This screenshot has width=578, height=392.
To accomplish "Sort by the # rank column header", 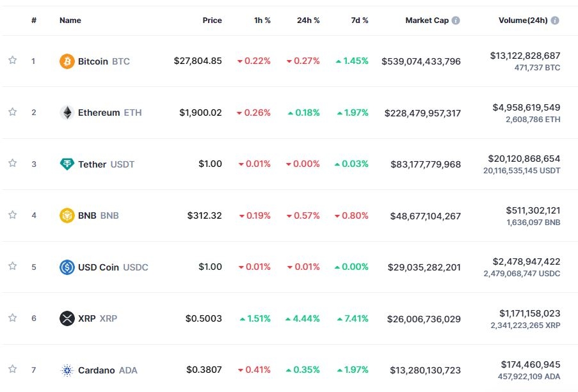I will (x=34, y=20).
